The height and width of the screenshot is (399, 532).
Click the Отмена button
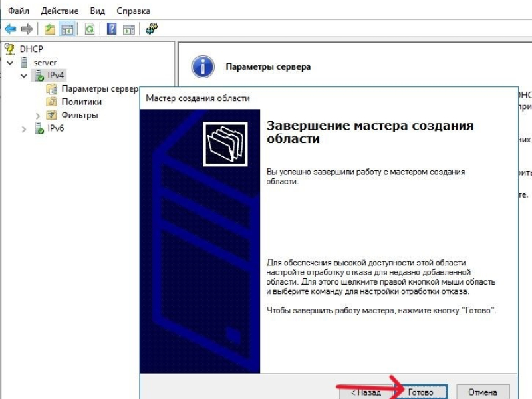coord(483,392)
